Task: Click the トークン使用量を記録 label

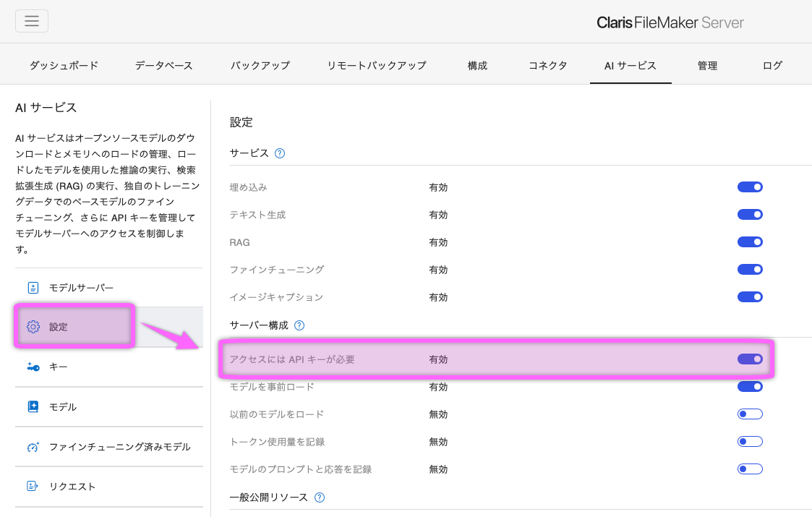Action: (x=277, y=442)
